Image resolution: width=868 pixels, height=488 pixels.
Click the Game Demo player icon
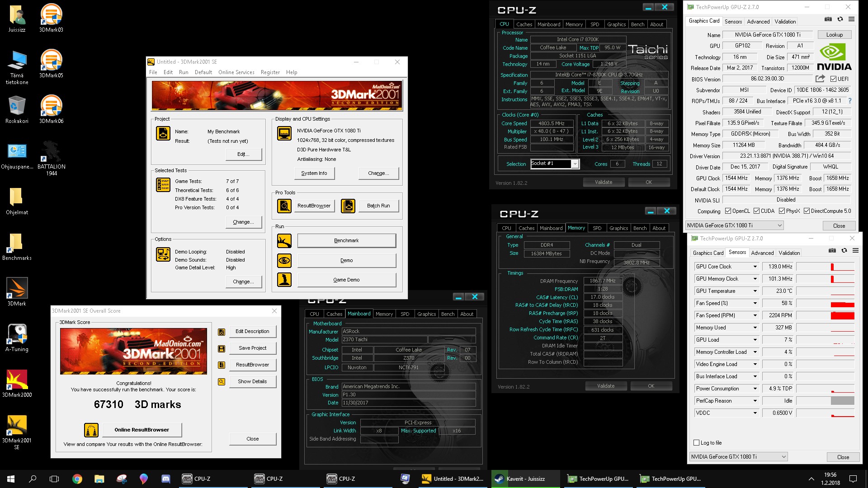tap(284, 280)
